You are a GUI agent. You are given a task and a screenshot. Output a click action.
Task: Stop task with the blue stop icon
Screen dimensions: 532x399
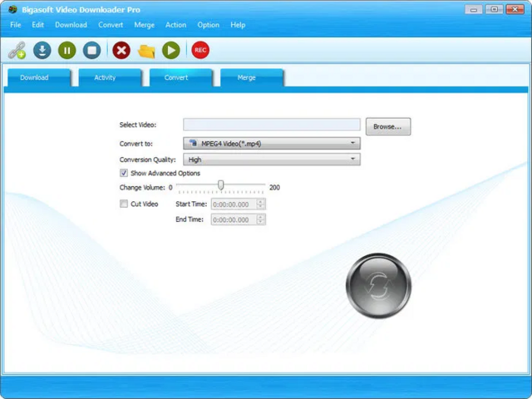tap(92, 50)
